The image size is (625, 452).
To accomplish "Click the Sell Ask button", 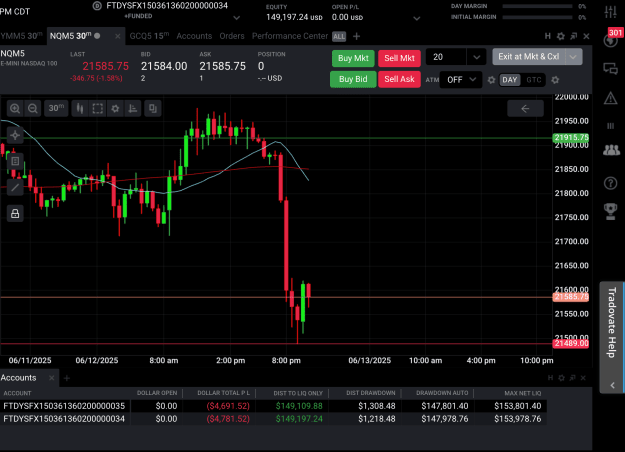I will tap(399, 79).
